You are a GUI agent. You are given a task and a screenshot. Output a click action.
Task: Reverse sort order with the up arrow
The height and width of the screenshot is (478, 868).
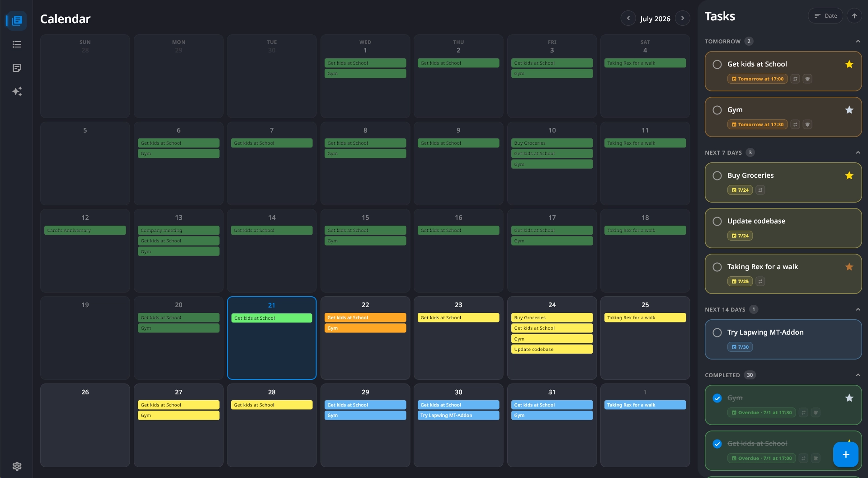(854, 16)
